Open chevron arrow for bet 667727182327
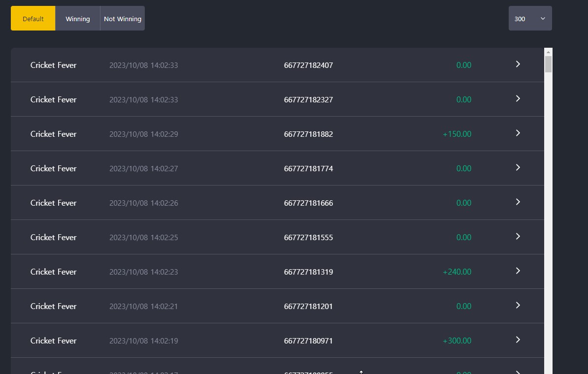Screen dimensions: 588x374 (518, 98)
